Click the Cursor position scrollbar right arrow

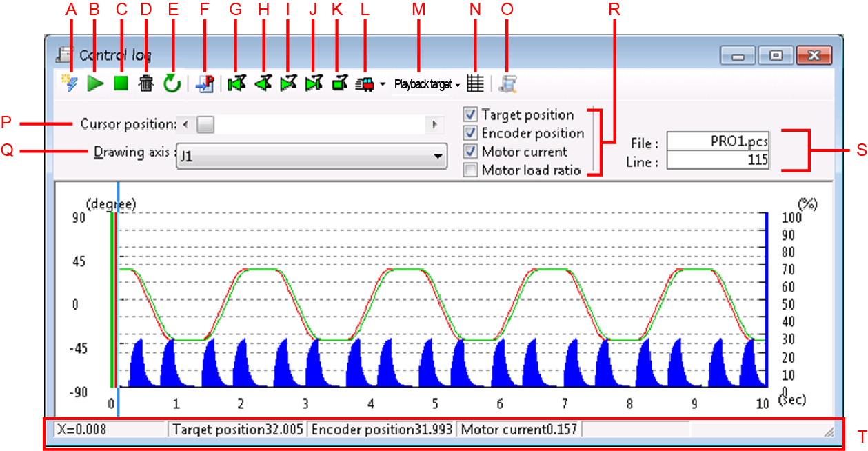(x=434, y=125)
